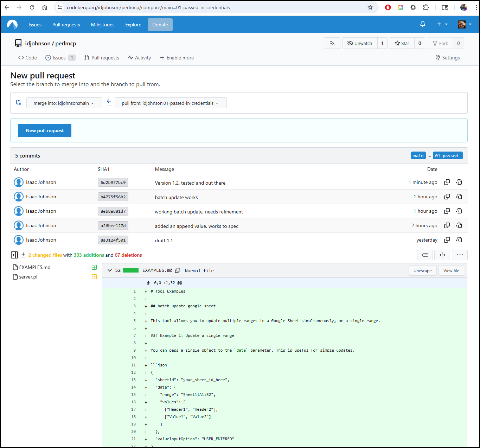Image resolution: width=480 pixels, height=448 pixels.
Task: Unwatch the perlmcp repository
Action: click(x=360, y=43)
